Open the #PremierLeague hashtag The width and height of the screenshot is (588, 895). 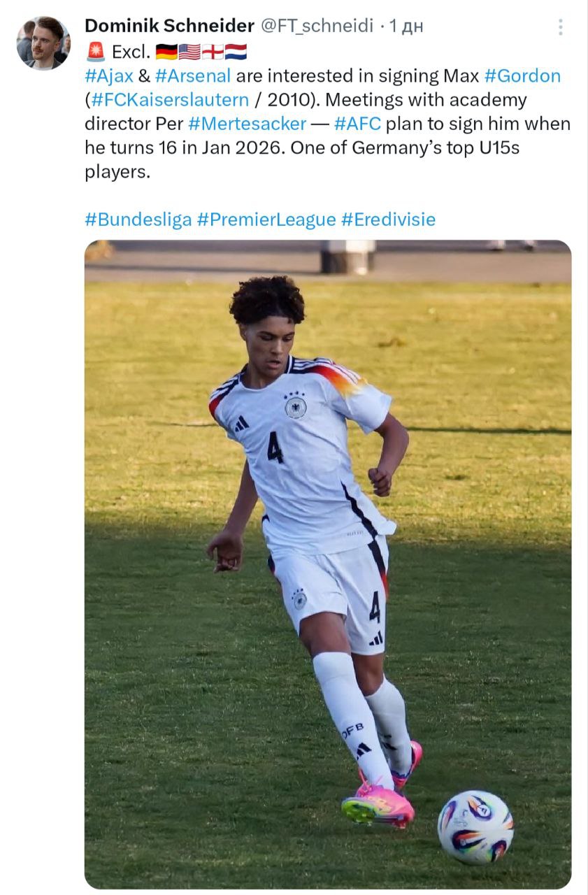(x=266, y=220)
